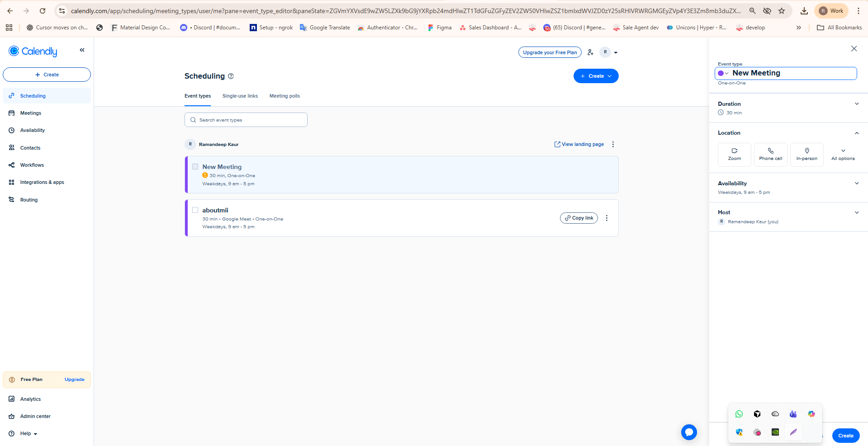Open View landing page for Ramandeep Kaur
This screenshot has height=446, width=868.
[579, 144]
